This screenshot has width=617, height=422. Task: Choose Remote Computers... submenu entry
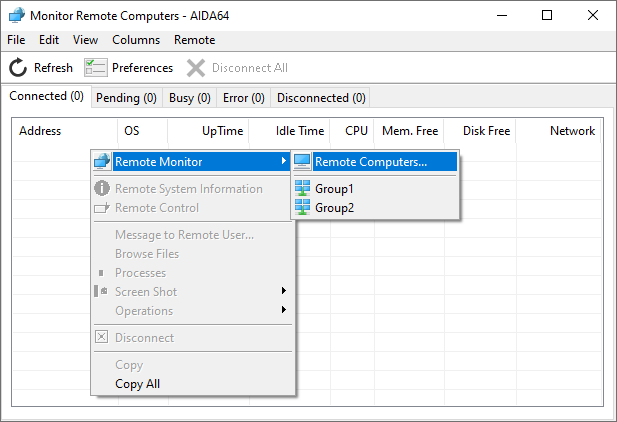(371, 162)
